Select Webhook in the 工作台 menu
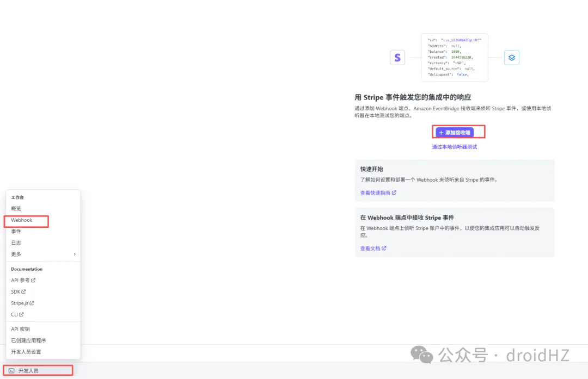The width and height of the screenshot is (588, 379). [x=22, y=220]
